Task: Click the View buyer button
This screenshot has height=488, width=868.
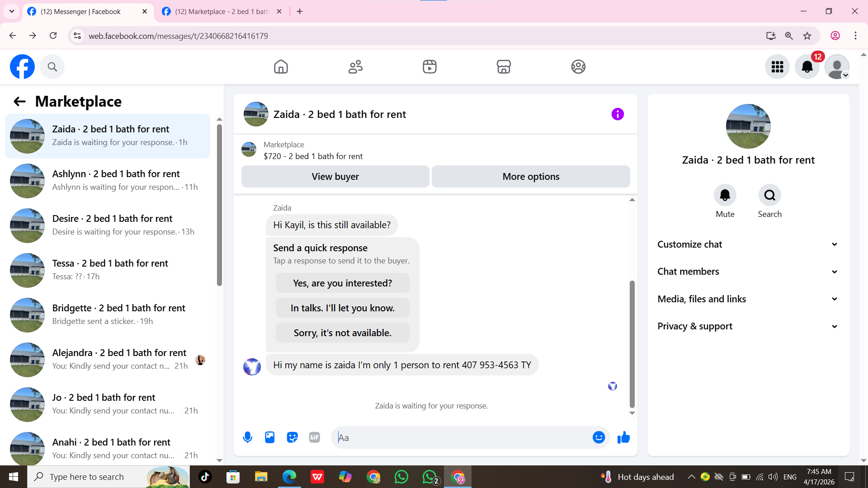Action: click(335, 177)
